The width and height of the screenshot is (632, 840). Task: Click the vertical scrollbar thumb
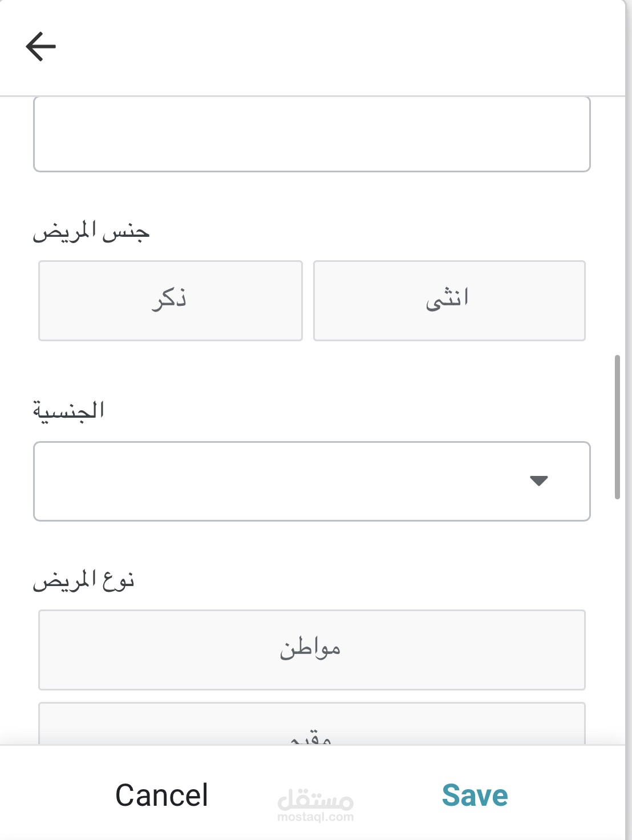point(617,427)
